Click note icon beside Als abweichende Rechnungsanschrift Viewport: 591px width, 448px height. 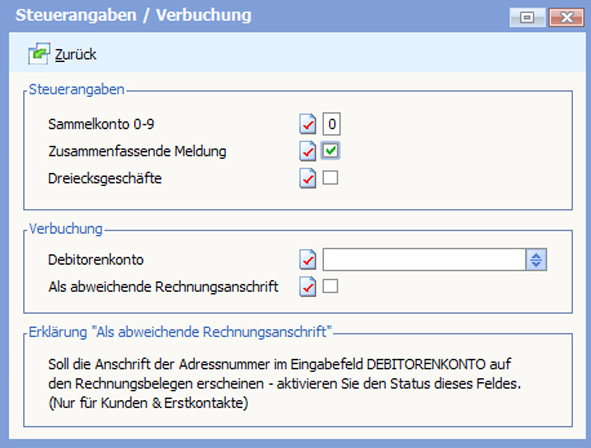pyautogui.click(x=308, y=287)
